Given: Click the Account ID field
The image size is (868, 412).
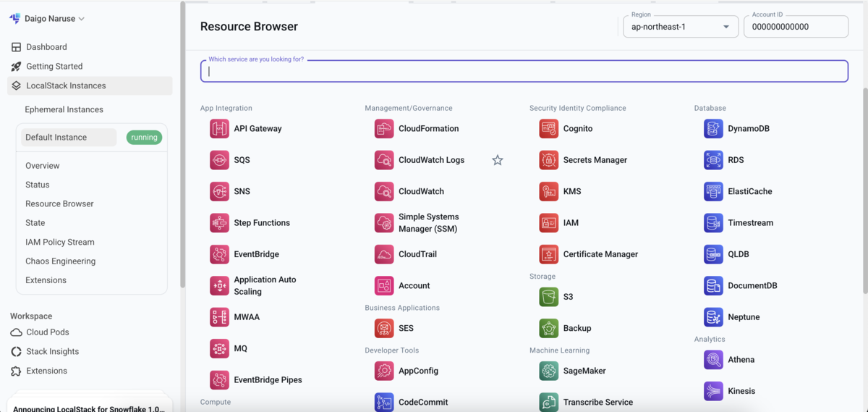Looking at the screenshot, I should pos(796,27).
